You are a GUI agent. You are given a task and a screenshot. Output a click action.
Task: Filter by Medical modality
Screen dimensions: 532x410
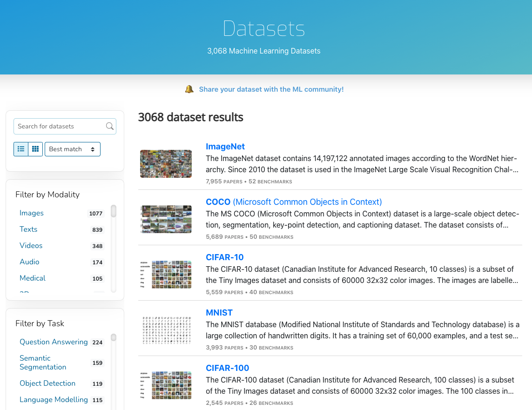[x=32, y=278]
